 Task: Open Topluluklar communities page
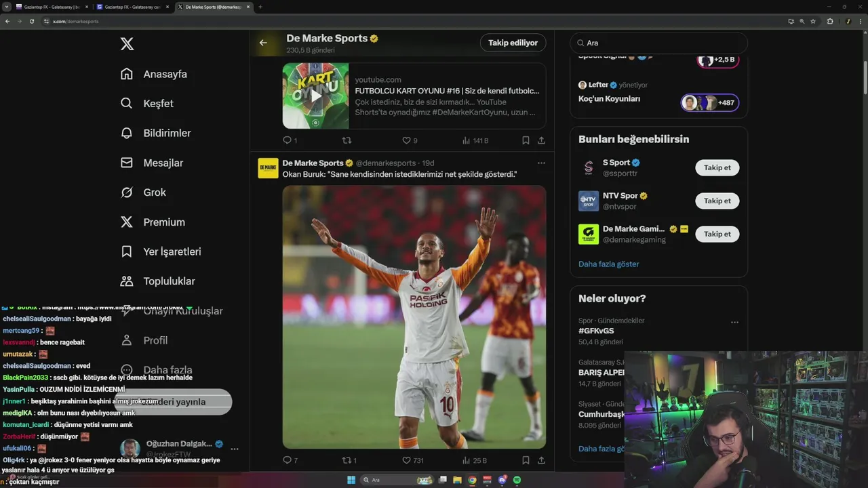[157, 281]
